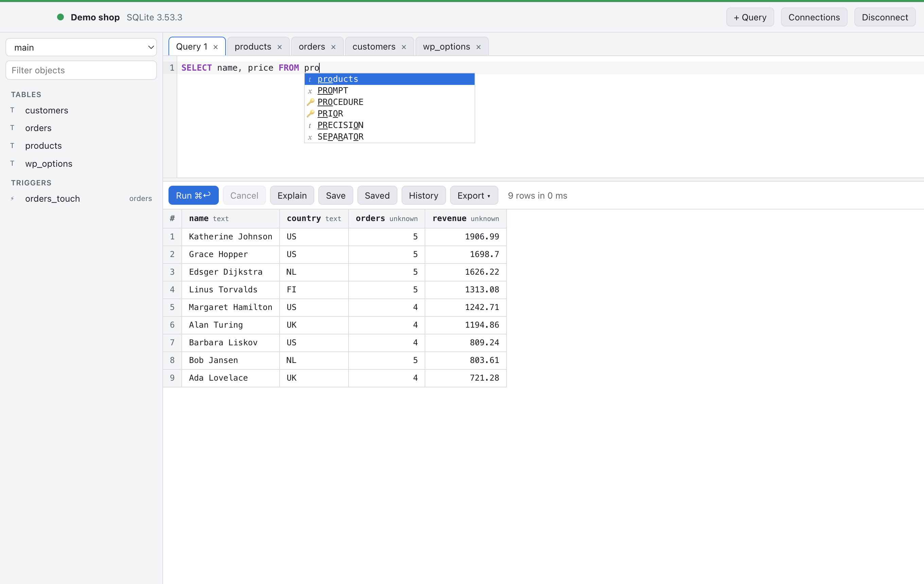Screen dimensions: 924x584
Task: Click the table icon beside products in sidebar
Action: coord(12,145)
